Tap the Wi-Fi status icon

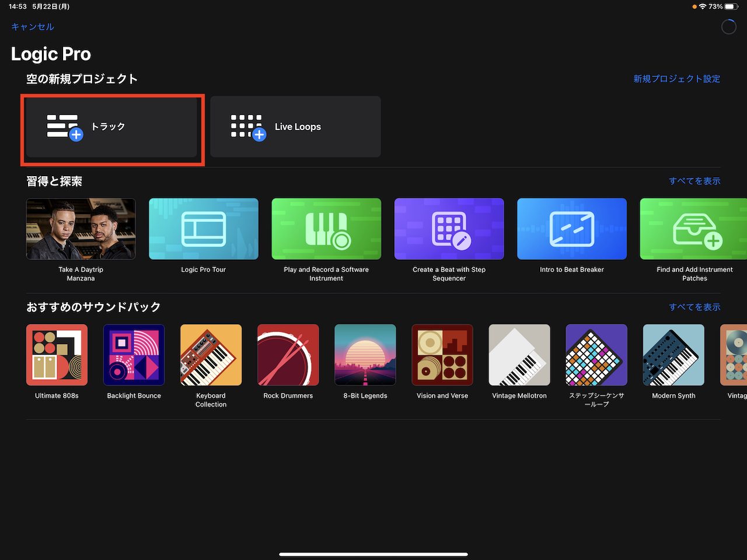pyautogui.click(x=703, y=6)
